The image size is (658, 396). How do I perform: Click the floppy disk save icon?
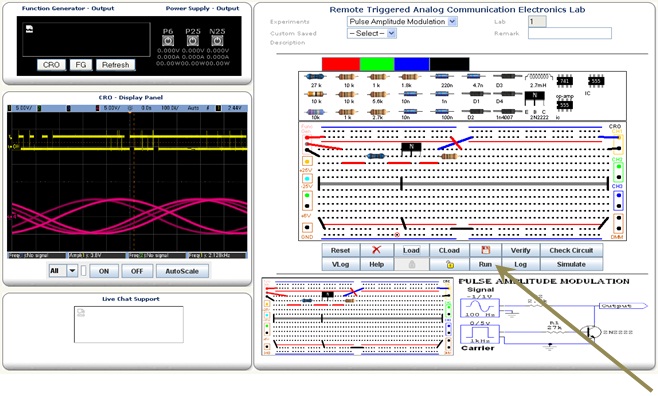click(486, 250)
